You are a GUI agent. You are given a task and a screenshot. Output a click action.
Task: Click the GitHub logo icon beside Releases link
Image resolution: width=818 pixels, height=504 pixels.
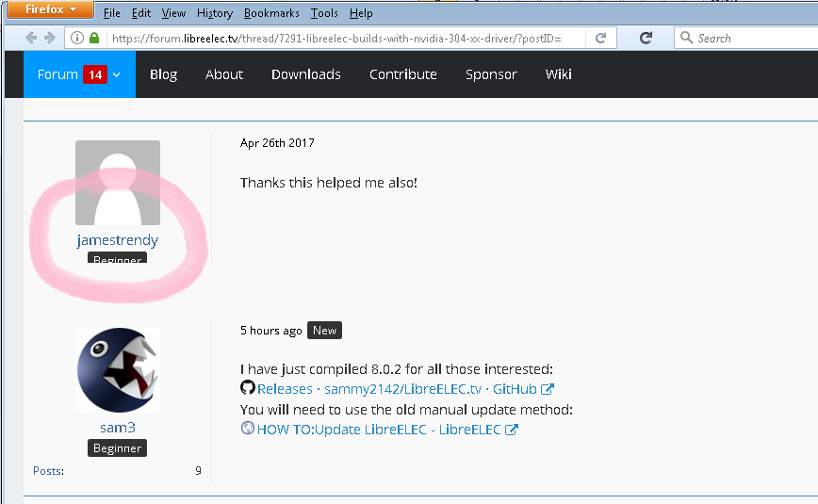click(x=248, y=388)
